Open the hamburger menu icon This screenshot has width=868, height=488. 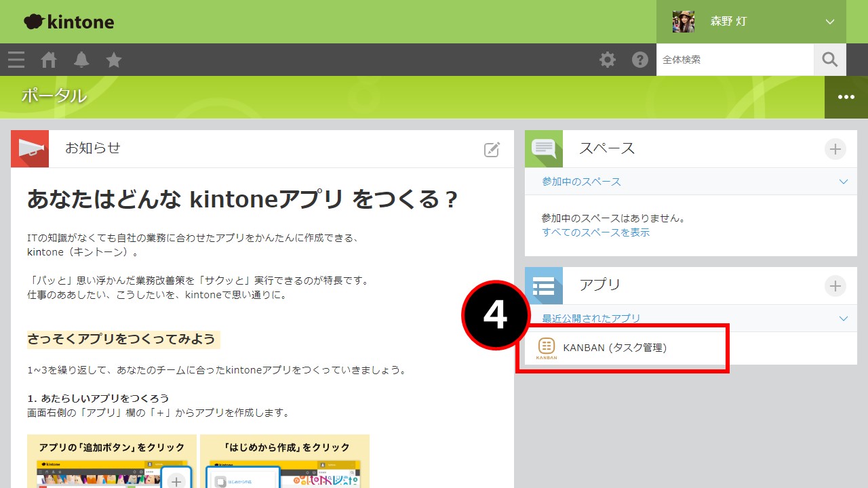point(16,60)
